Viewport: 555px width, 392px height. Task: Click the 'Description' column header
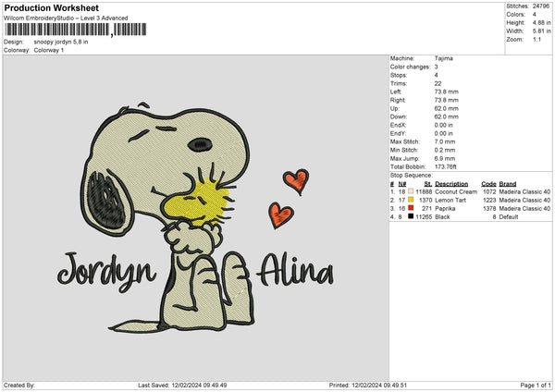point(451,184)
